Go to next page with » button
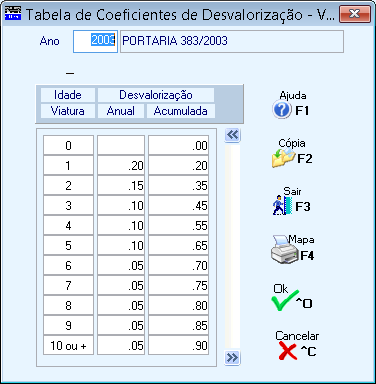Image resolution: width=376 pixels, height=384 pixels. (232, 358)
